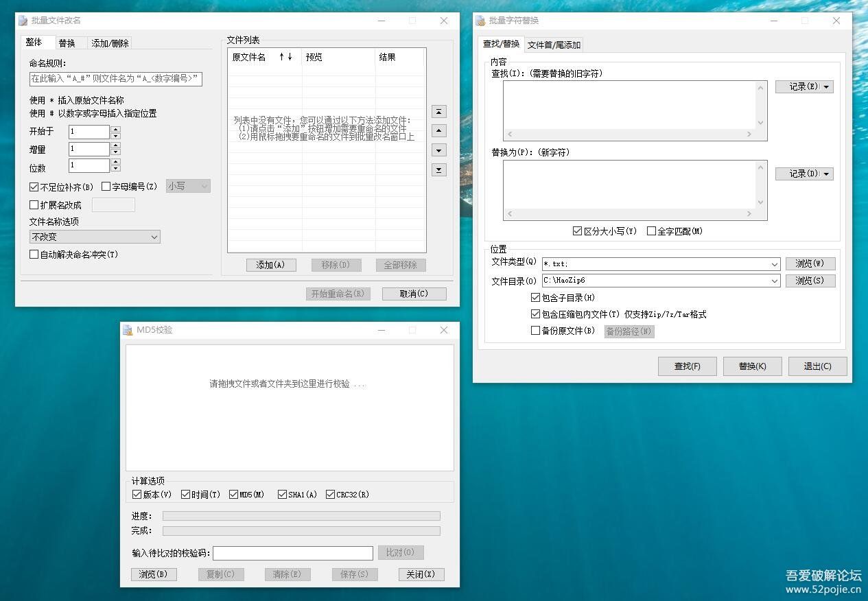Decrease the 位数 value with down spinner

point(115,169)
